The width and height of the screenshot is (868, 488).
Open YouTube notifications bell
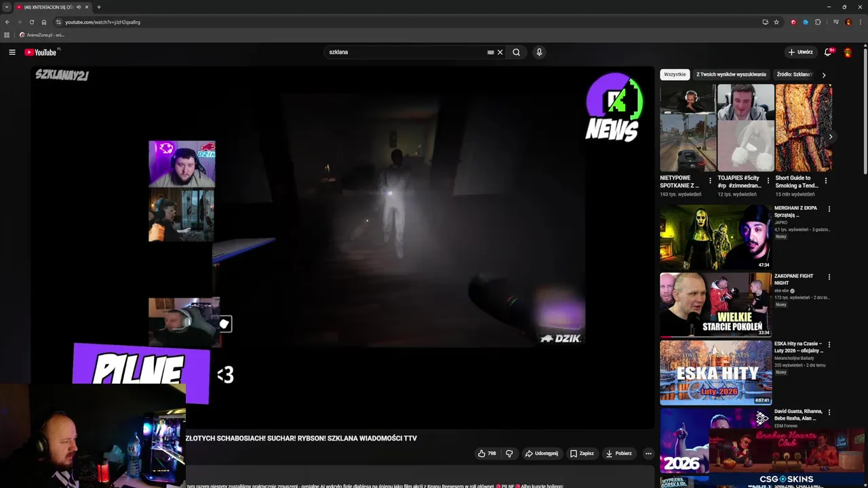click(x=828, y=52)
